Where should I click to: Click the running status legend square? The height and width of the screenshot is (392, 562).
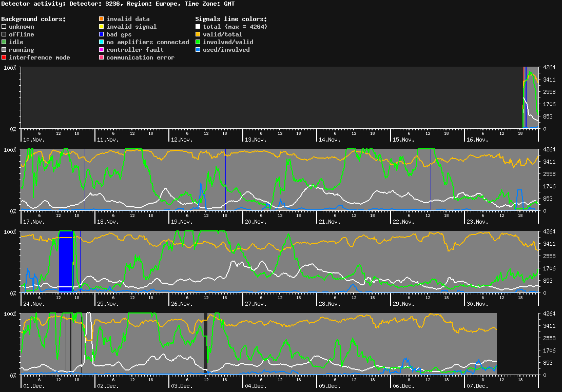[3, 50]
